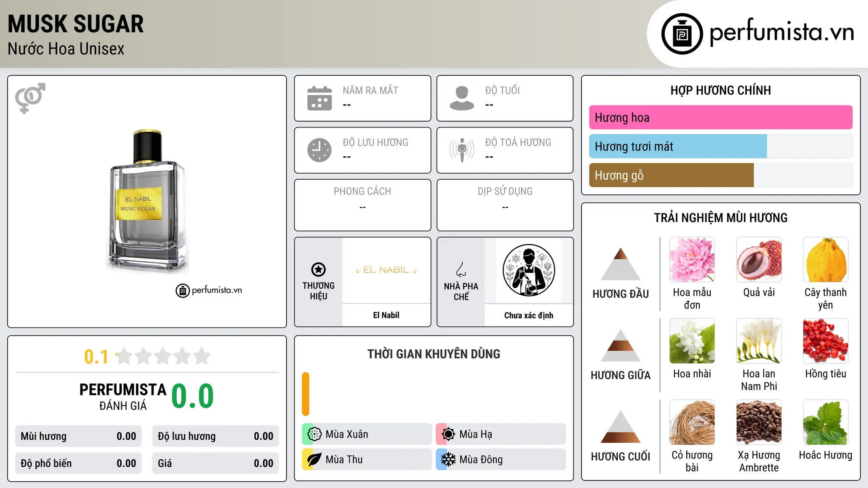Select the Mùa Thu season chip

(x=367, y=460)
